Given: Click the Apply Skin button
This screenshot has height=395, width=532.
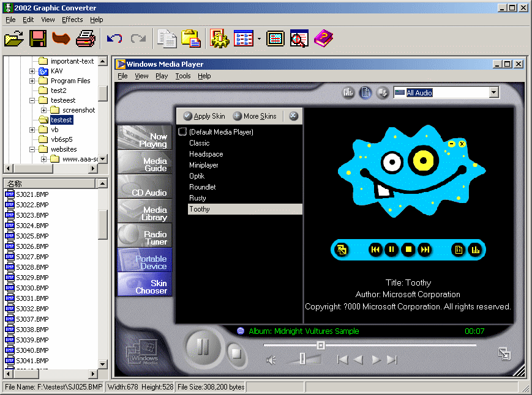Looking at the screenshot, I should (x=204, y=116).
